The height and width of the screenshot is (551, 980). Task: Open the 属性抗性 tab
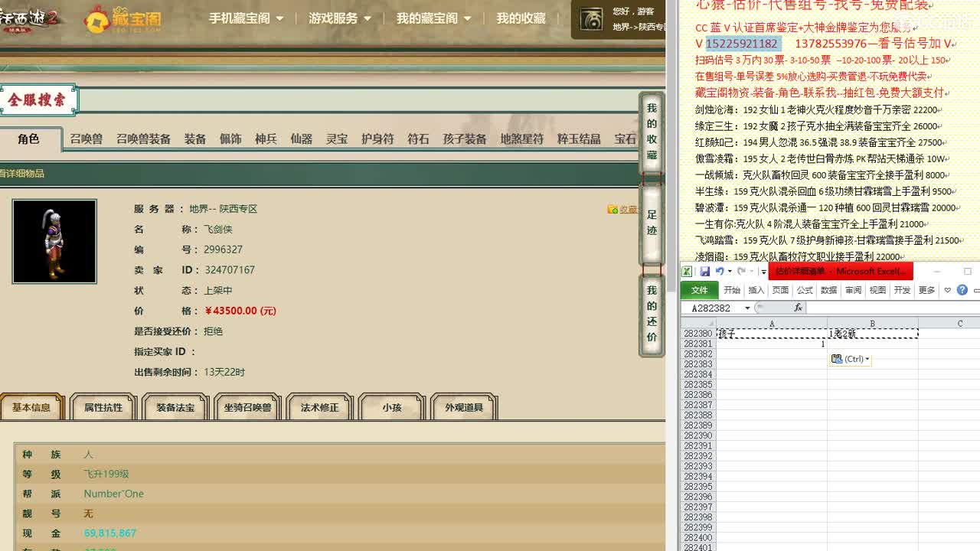[x=103, y=408]
